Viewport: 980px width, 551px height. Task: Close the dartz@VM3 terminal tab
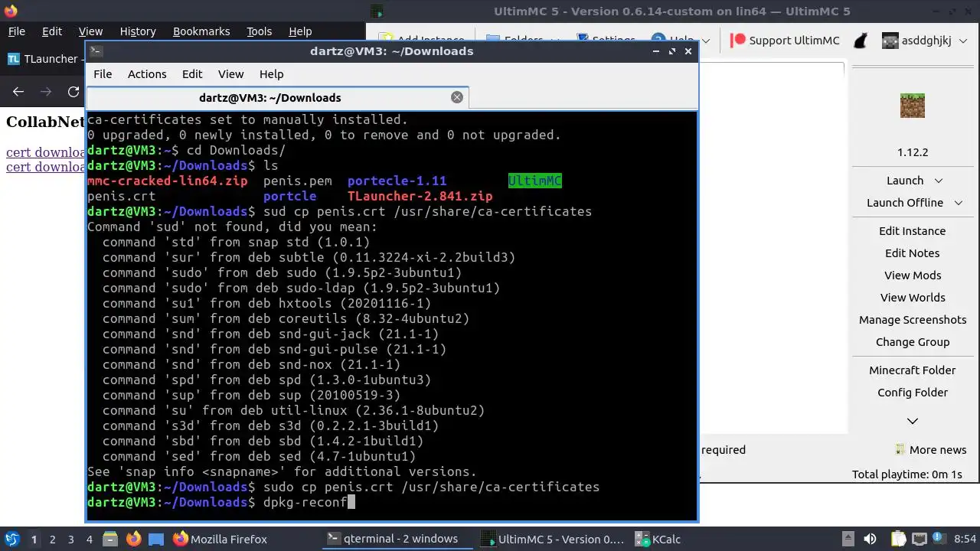457,97
